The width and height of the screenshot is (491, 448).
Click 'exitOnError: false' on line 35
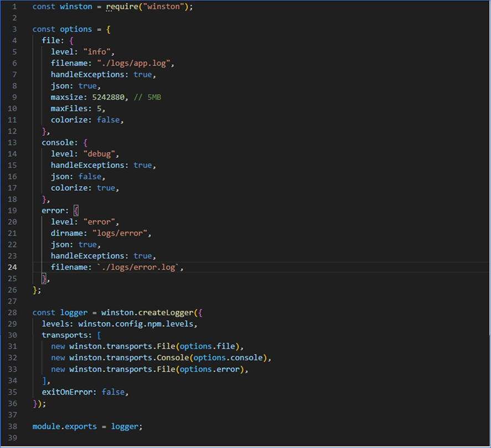pyautogui.click(x=83, y=392)
